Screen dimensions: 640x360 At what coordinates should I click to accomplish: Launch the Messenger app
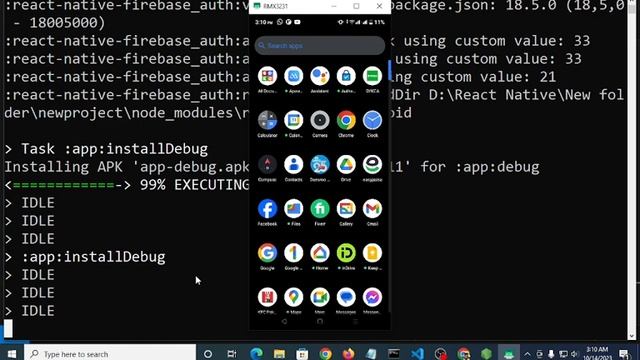(x=372, y=297)
